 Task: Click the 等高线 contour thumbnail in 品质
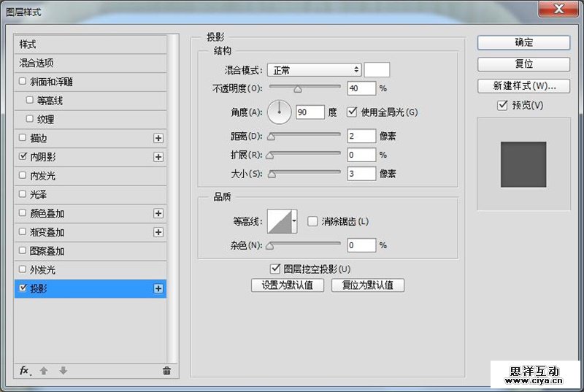(x=280, y=221)
